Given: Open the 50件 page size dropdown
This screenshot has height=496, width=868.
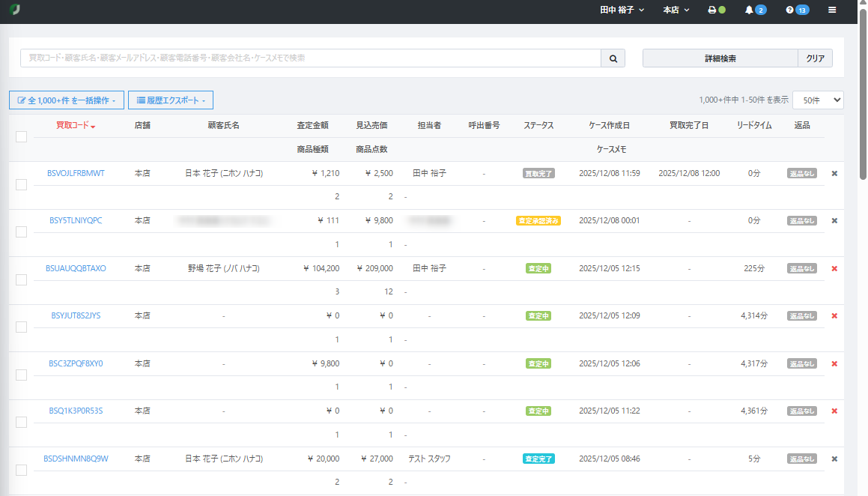Looking at the screenshot, I should (x=817, y=100).
